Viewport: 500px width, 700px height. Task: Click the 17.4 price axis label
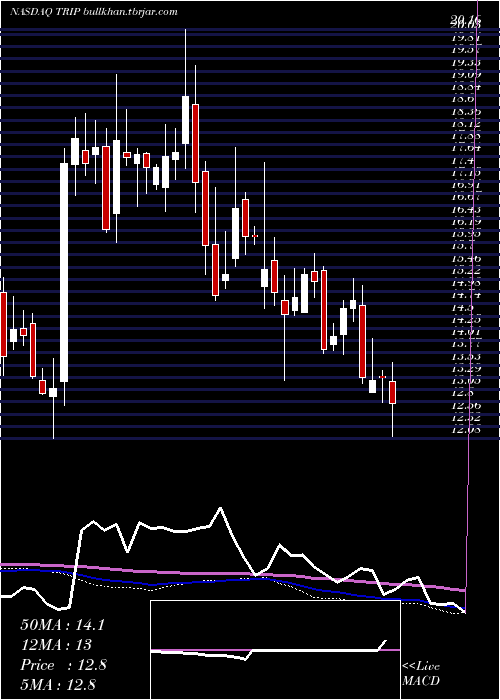click(465, 161)
